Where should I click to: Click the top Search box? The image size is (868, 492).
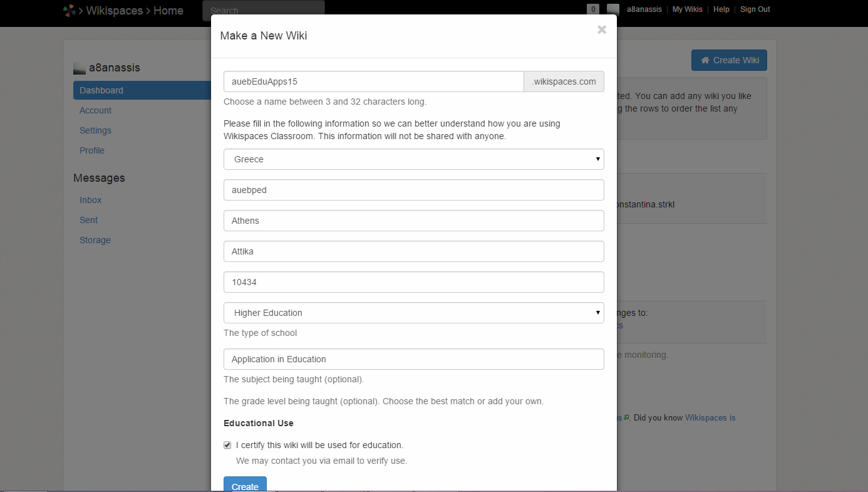click(x=263, y=11)
